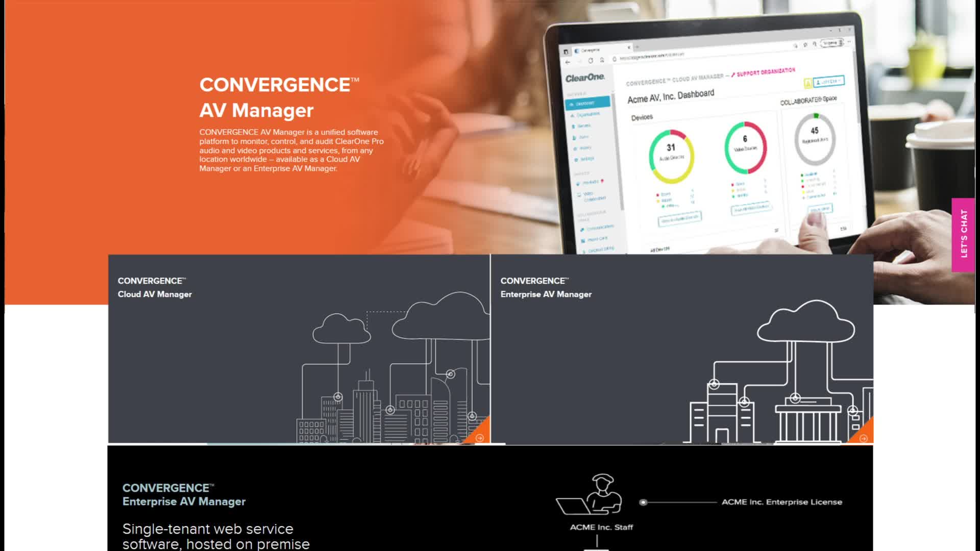Click the View All Video Devices button
980x551 pixels.
pos(752,207)
